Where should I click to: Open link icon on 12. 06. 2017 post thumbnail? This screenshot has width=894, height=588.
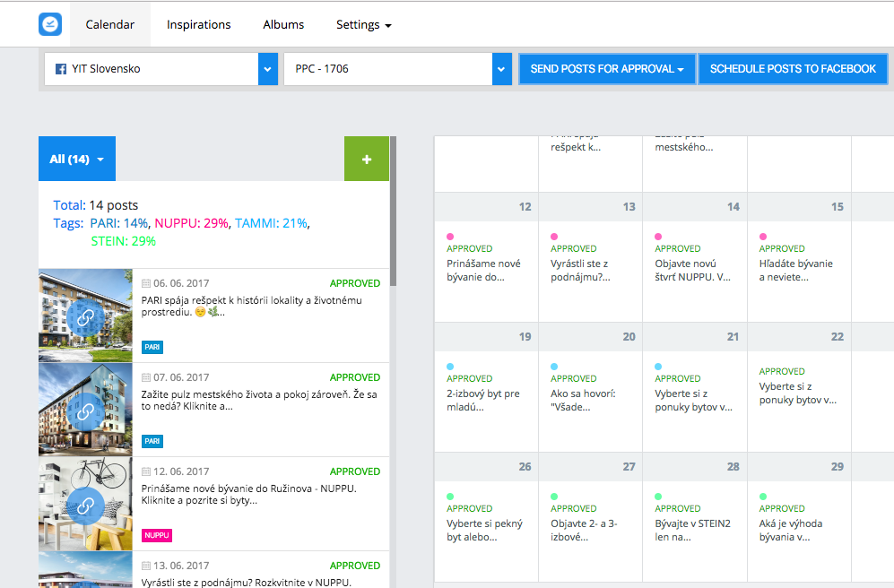[x=85, y=506]
